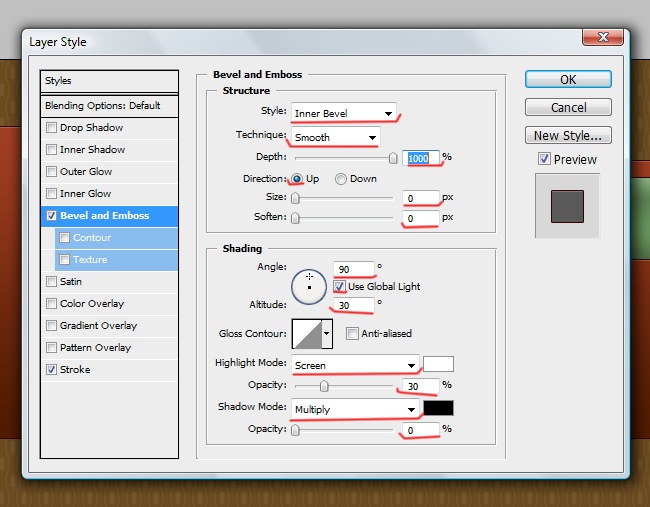650x507 pixels.
Task: Click the angle dial light direction control
Action: pos(310,285)
